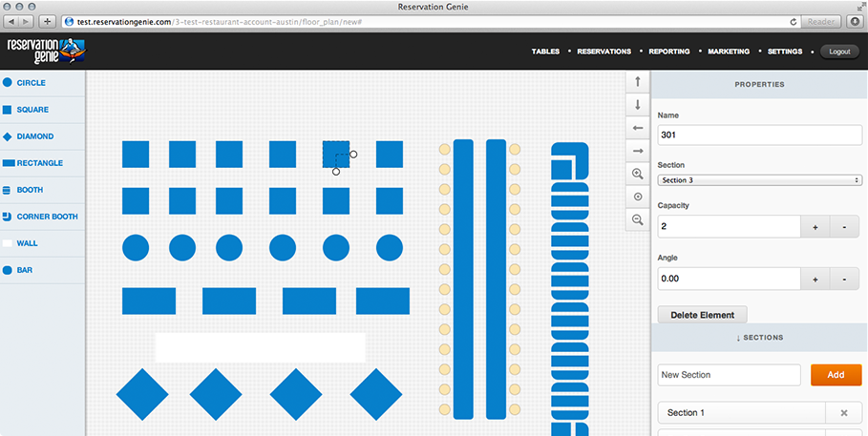868x436 pixels.
Task: Select the first rectangle table
Action: (x=149, y=301)
